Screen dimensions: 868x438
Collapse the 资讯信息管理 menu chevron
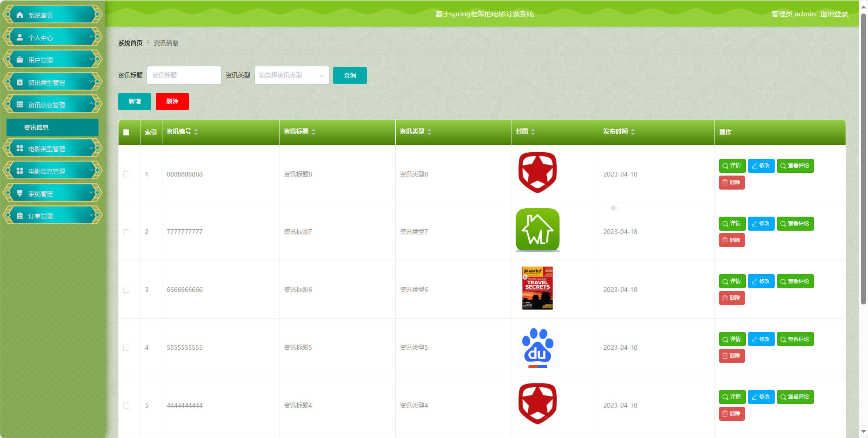click(x=91, y=104)
